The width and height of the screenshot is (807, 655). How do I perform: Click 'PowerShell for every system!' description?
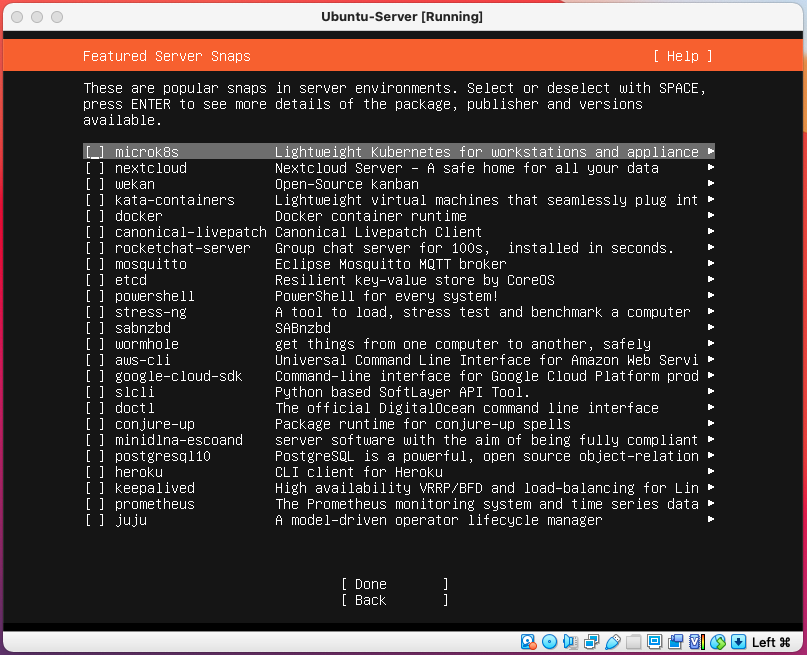coord(387,296)
